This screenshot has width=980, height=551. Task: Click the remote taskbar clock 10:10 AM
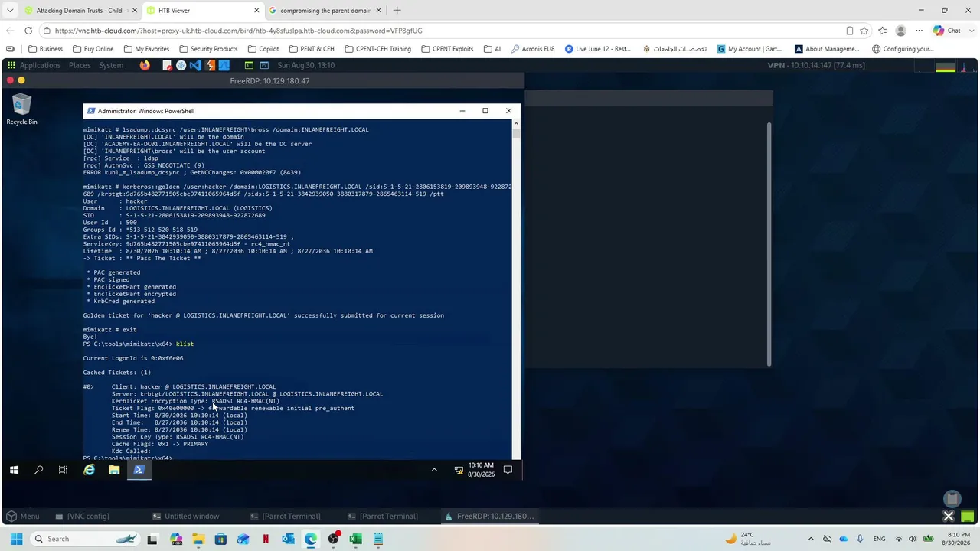point(482,470)
